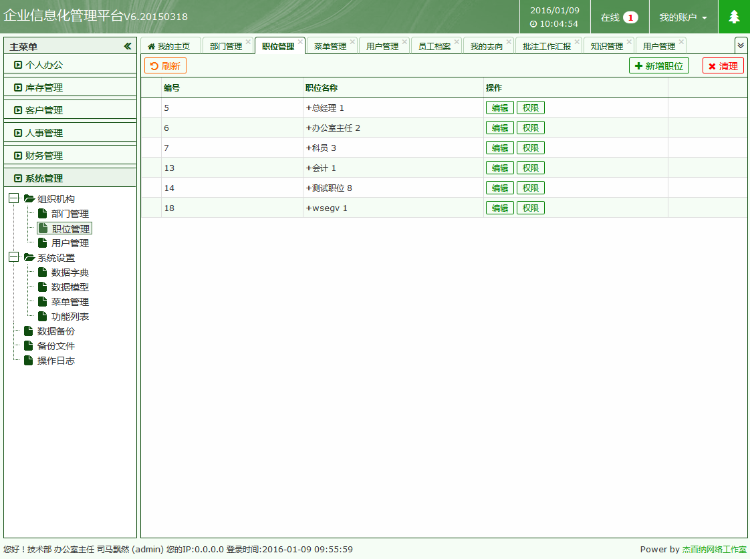Click 编辑 for the 总经理 row
Screen dimensions: 750x559
[499, 108]
